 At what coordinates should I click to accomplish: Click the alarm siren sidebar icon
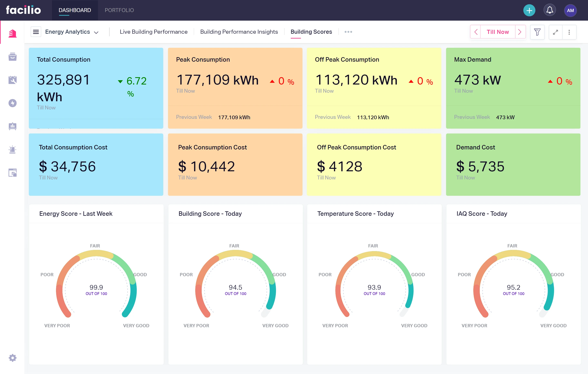pos(12,149)
